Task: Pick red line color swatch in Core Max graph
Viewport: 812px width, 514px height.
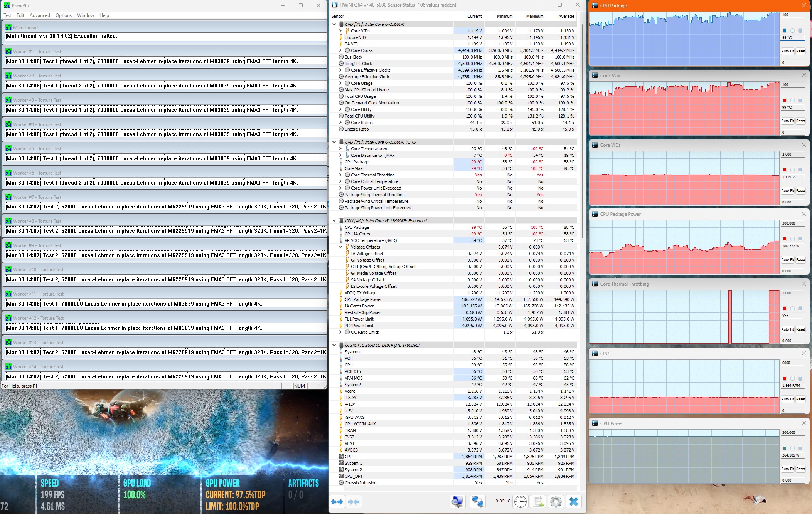Action: [x=785, y=100]
